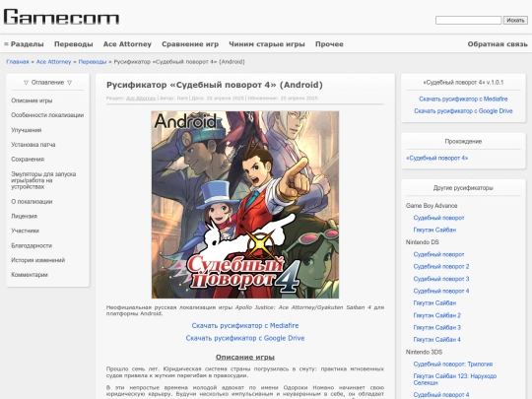Click Google Drive download link in right sidebar
The image size is (532, 399).
point(463,111)
